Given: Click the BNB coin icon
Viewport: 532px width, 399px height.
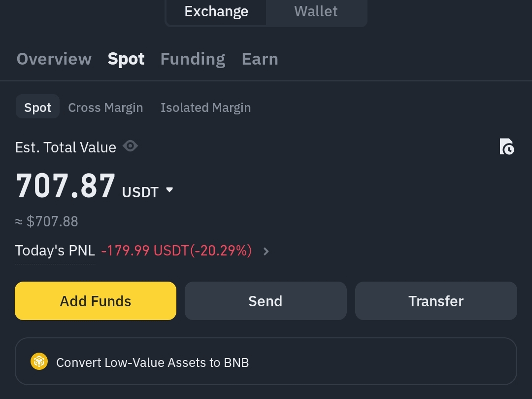Looking at the screenshot, I should (39, 362).
